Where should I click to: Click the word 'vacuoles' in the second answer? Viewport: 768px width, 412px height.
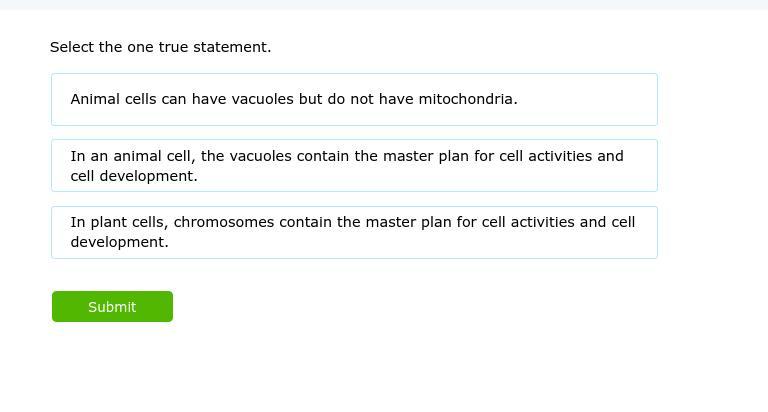(x=261, y=156)
